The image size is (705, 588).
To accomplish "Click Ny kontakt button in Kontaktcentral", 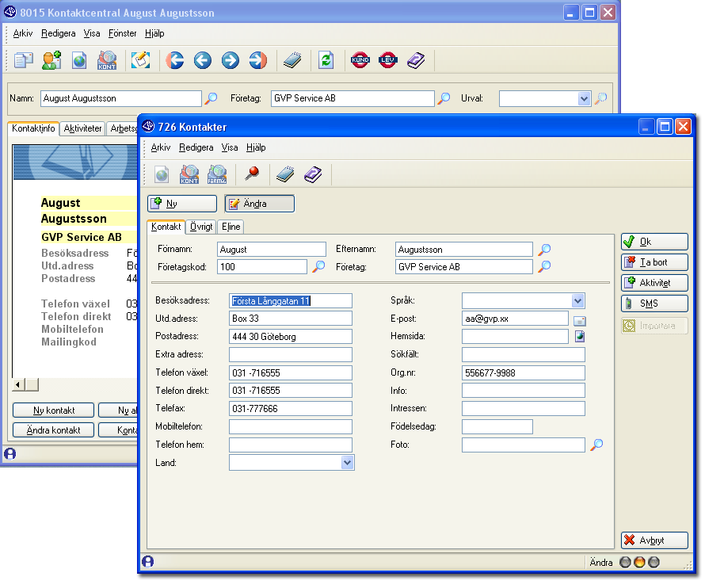I will pos(54,410).
